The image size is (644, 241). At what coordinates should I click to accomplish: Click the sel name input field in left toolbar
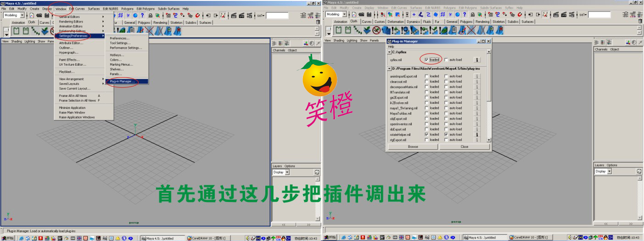click(277, 15)
